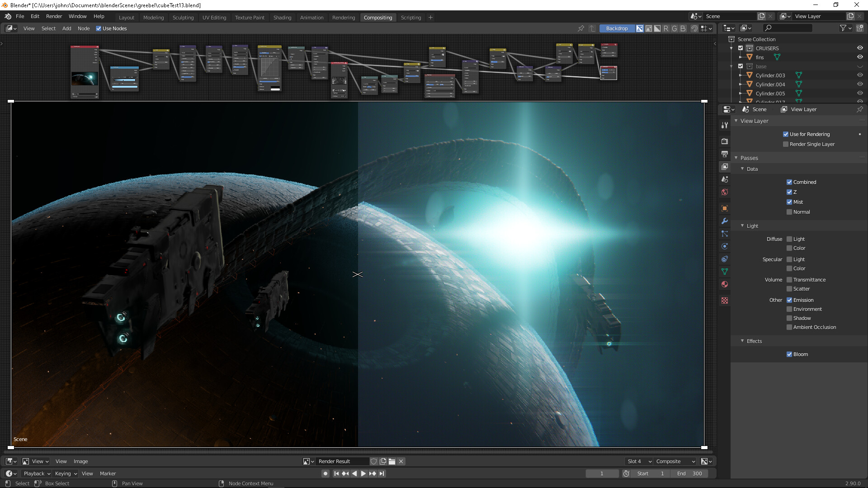Open the Material properties tab

(x=725, y=284)
